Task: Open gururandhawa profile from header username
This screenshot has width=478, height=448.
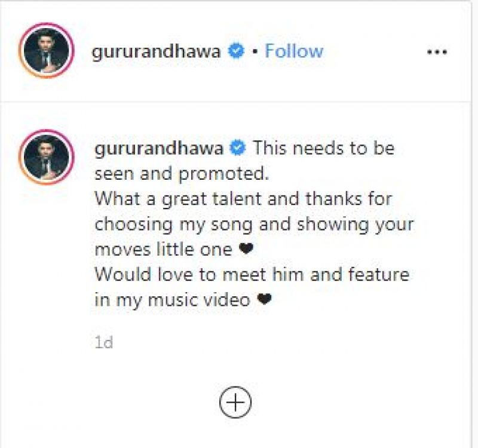Action: tap(156, 52)
